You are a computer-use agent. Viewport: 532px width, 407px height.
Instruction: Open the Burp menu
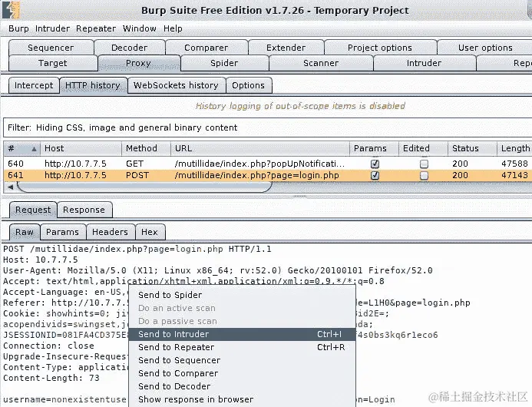click(x=18, y=28)
